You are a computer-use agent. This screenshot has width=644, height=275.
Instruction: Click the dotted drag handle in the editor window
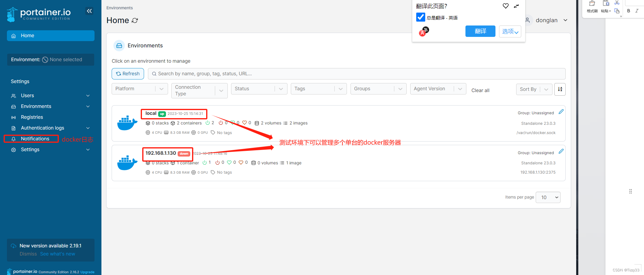[x=630, y=191]
